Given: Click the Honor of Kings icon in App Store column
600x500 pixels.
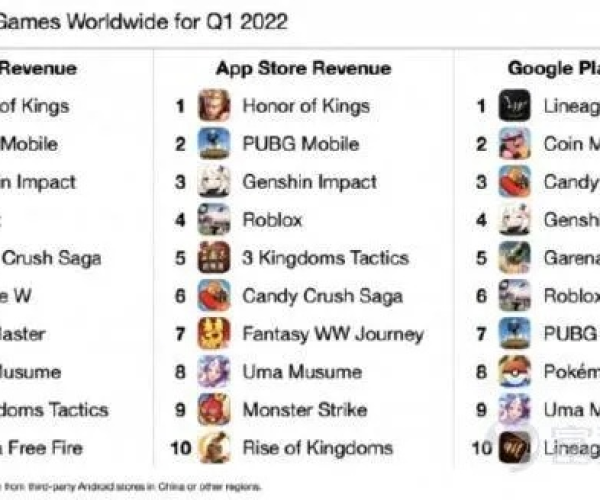Looking at the screenshot, I should 214,106.
